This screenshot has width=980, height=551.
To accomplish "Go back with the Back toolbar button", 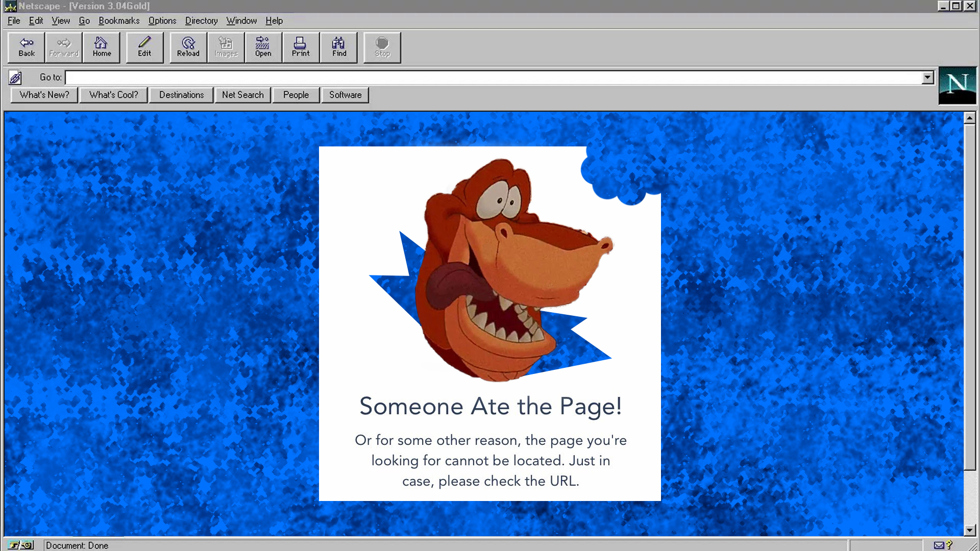I will tap(27, 47).
